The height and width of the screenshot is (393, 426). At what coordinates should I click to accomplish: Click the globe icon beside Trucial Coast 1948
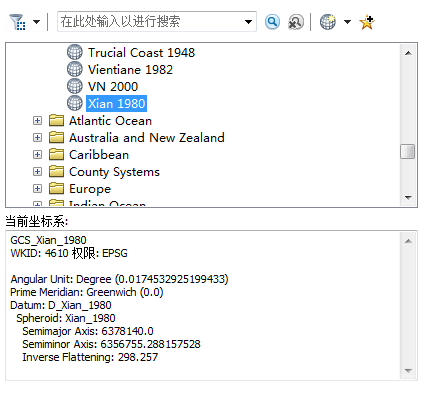(75, 52)
